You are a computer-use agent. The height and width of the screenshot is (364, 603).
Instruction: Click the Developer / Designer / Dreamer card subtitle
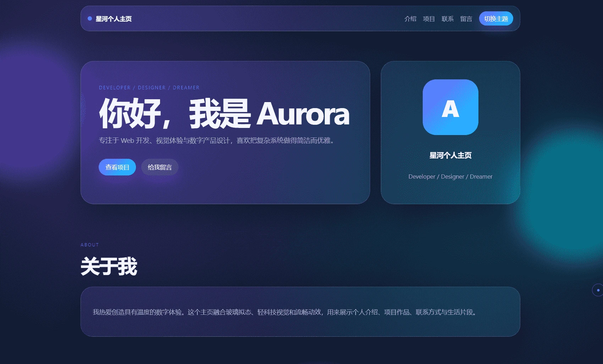click(x=450, y=177)
